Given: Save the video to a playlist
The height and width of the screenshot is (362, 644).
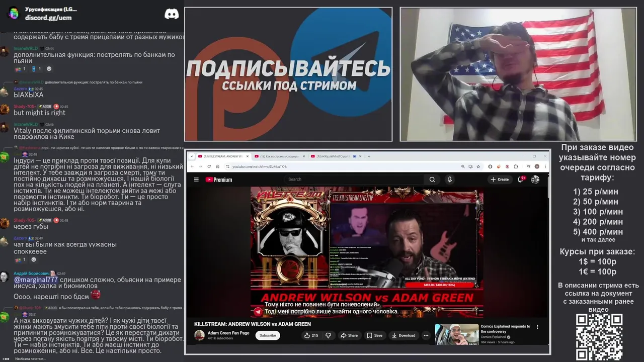Looking at the screenshot, I should pyautogui.click(x=374, y=335).
